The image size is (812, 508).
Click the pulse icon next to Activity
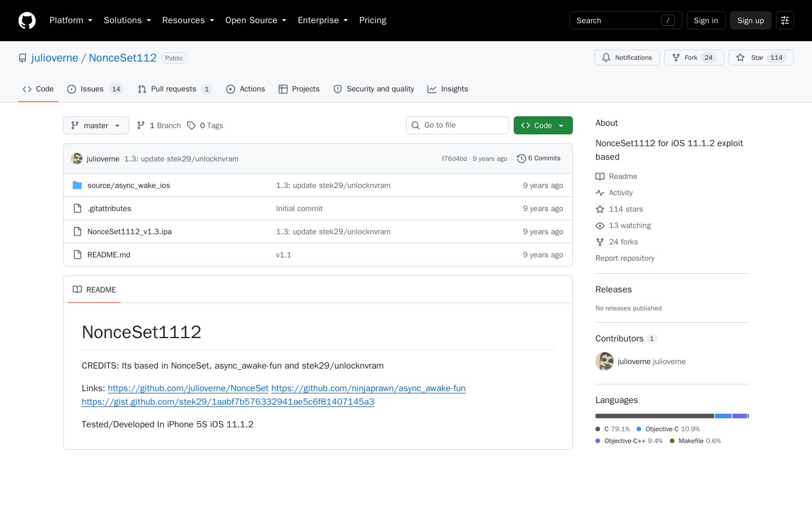pos(600,193)
